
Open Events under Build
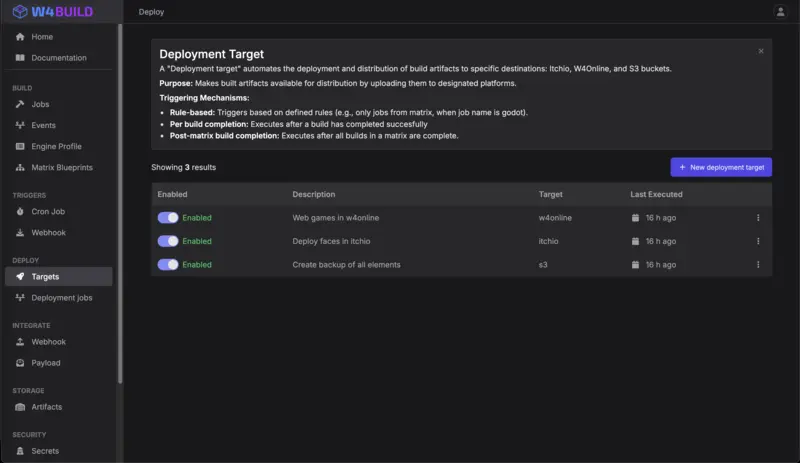(59, 125)
